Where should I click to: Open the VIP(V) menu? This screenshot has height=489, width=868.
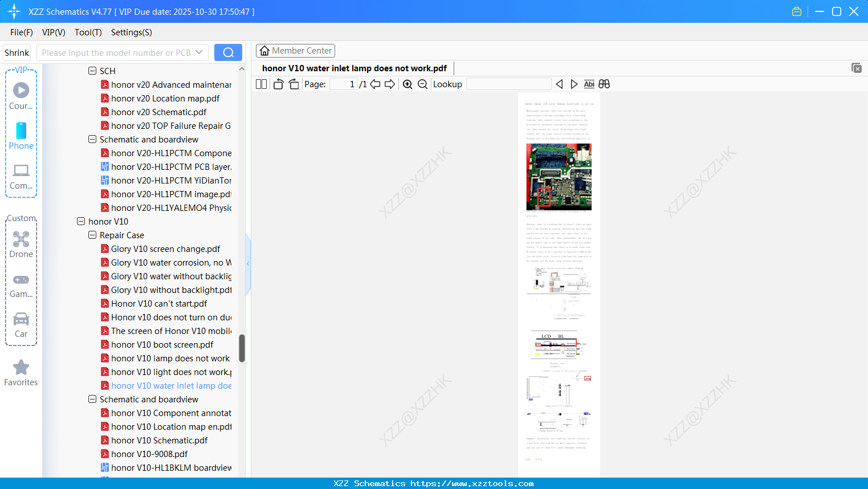tap(54, 32)
